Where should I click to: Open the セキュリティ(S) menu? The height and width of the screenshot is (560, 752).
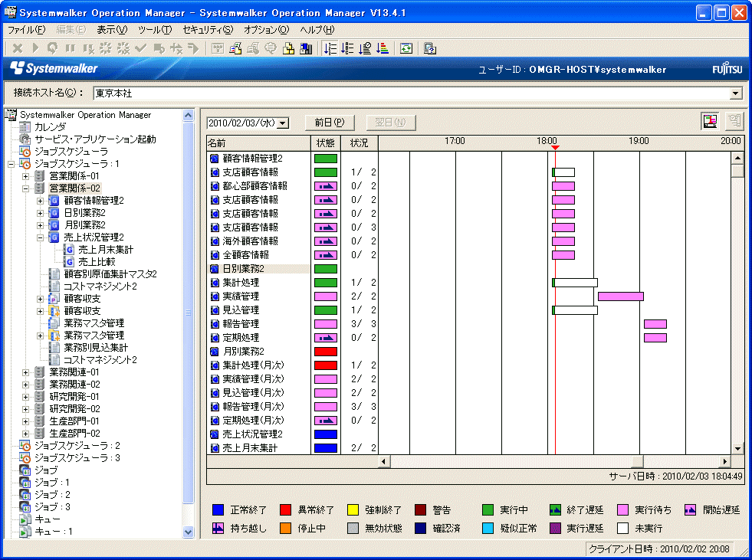(x=208, y=30)
